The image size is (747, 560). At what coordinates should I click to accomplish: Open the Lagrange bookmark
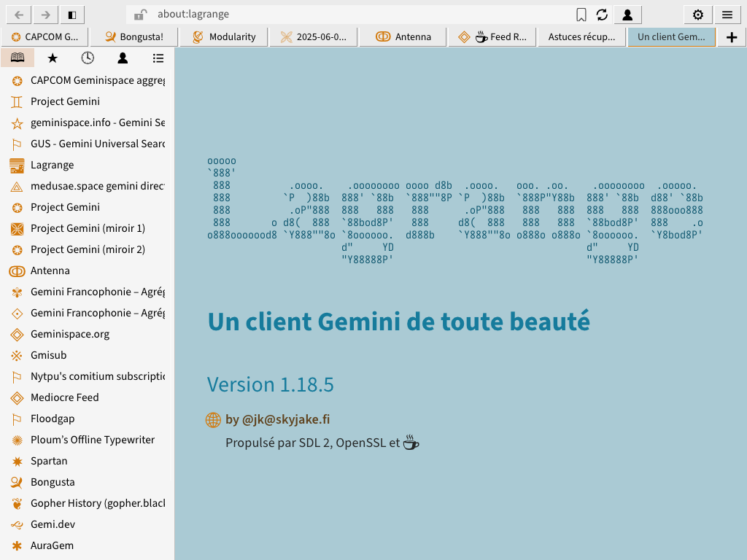(88, 165)
